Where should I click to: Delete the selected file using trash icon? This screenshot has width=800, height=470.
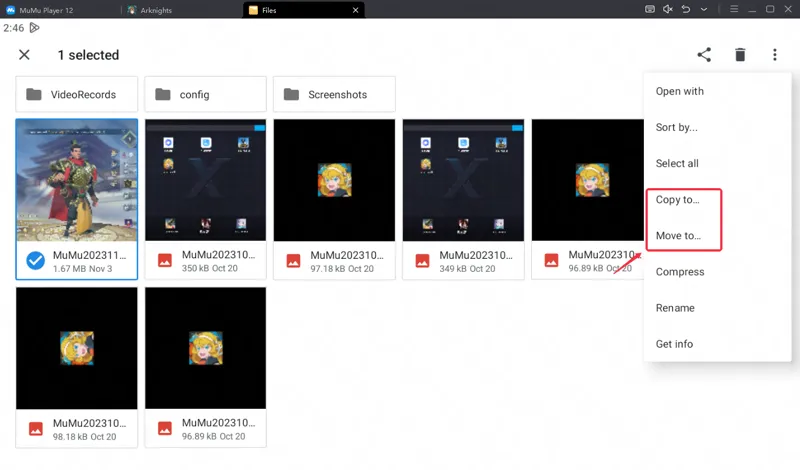(740, 55)
